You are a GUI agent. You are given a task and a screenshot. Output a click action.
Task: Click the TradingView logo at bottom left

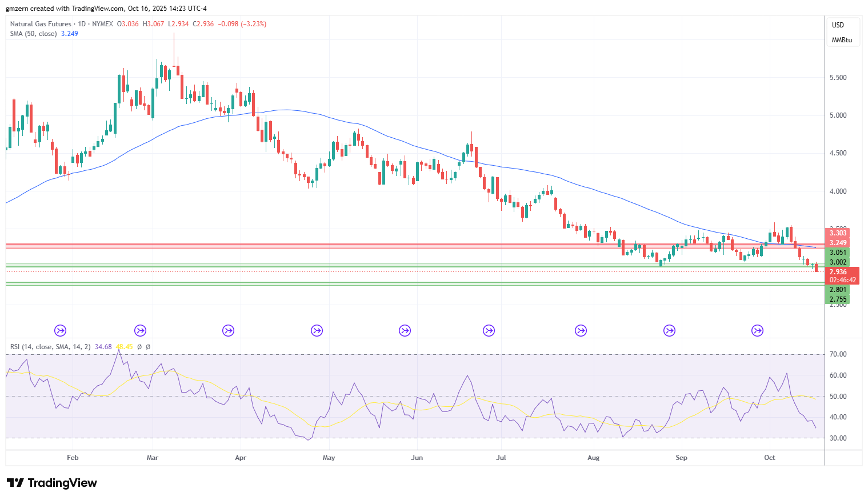(x=52, y=483)
